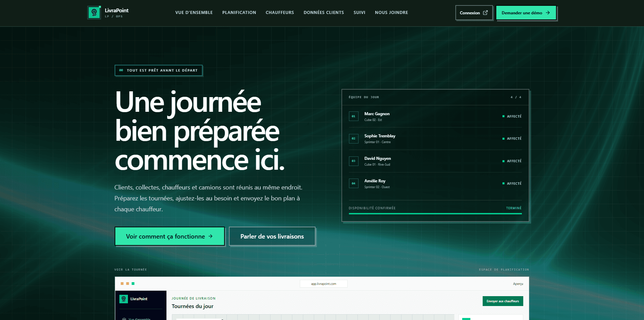This screenshot has height=320, width=644.
Task: Click Voir comment ça fonctionne button
Action: coord(170,236)
